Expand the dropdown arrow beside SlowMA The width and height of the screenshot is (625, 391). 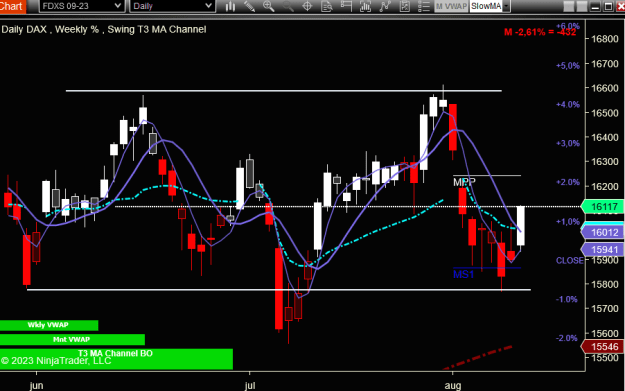[506, 6]
